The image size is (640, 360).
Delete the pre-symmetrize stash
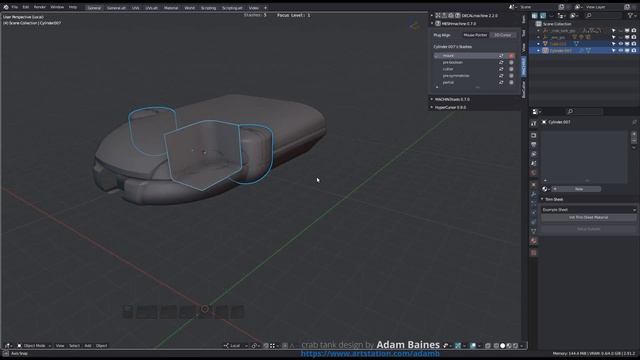[x=511, y=76]
